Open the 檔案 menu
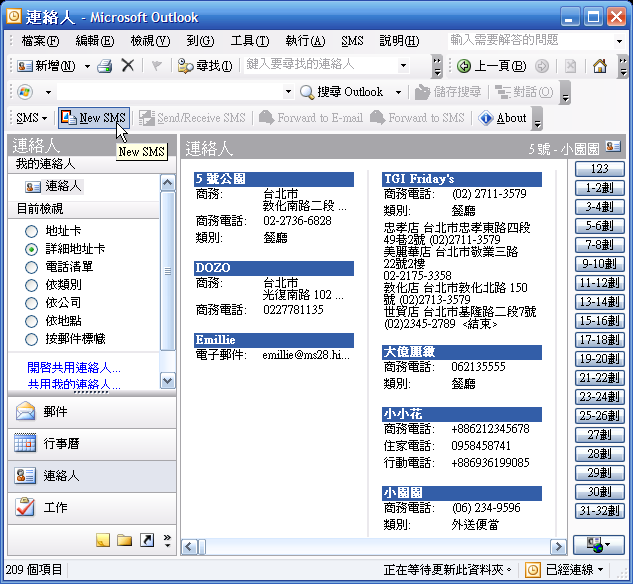The width and height of the screenshot is (633, 584). (x=40, y=41)
